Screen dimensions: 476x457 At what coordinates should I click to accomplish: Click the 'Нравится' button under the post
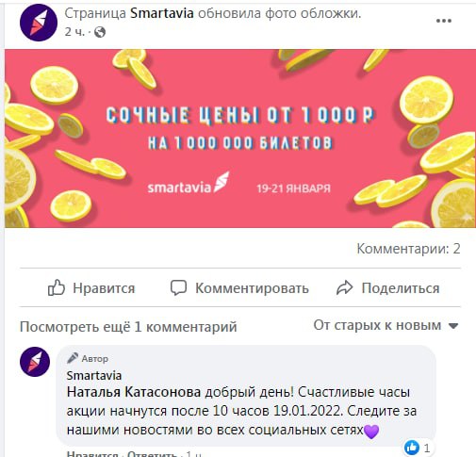pyautogui.click(x=91, y=288)
